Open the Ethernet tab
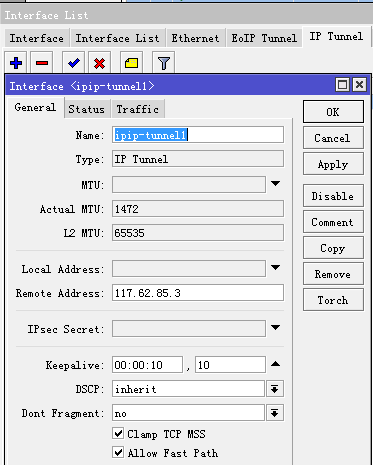This screenshot has height=465, width=373. (195, 38)
